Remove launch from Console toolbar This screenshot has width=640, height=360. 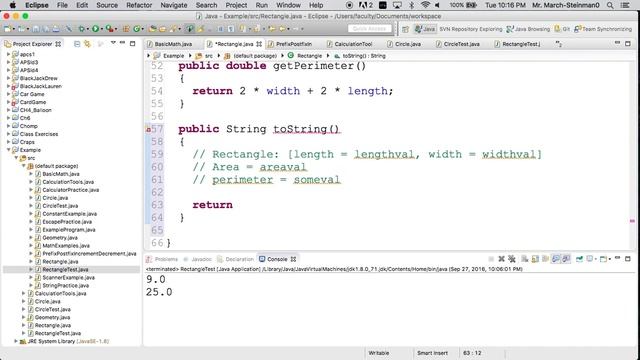tap(502, 259)
